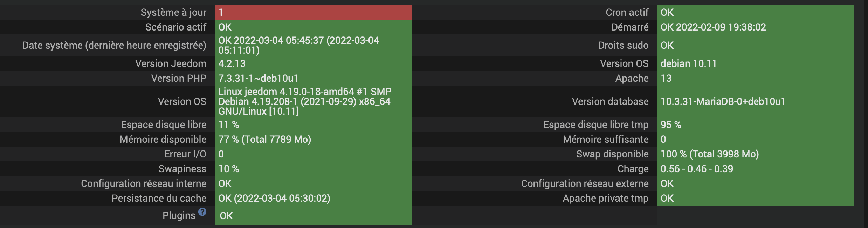This screenshot has width=868, height=228.
Task: Select the Swap disponible 100 % value
Action: coord(710,154)
